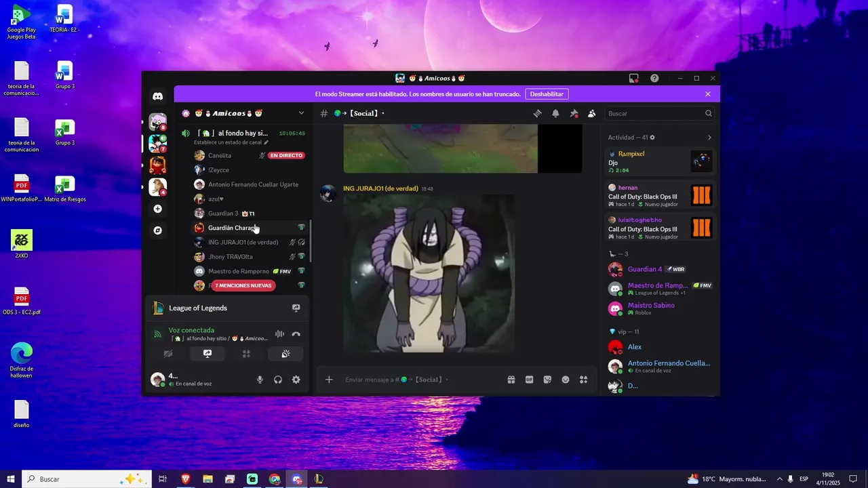Toggle headphones deafen in user panel
Screen dimensions: 868x488
[278, 380]
